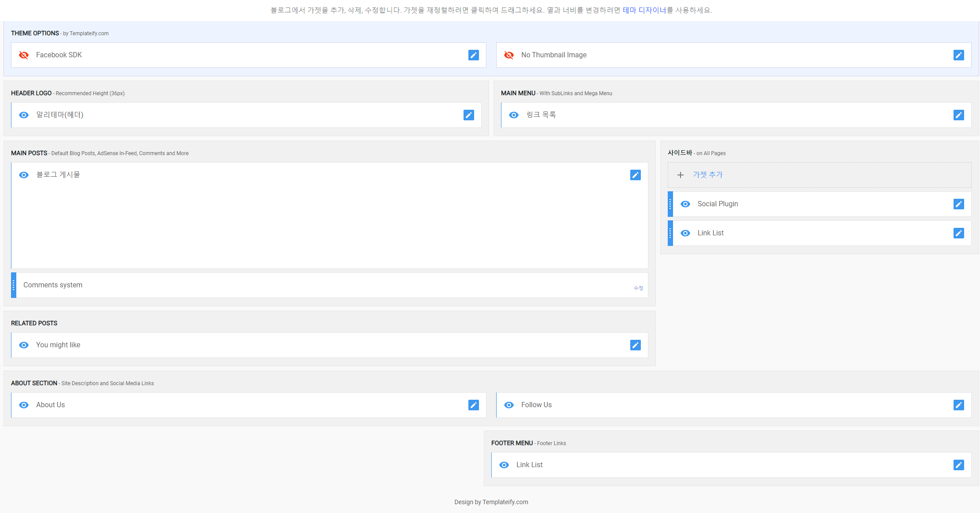The image size is (980, 513).
Task: Edit the You might like gadget
Action: pos(635,345)
